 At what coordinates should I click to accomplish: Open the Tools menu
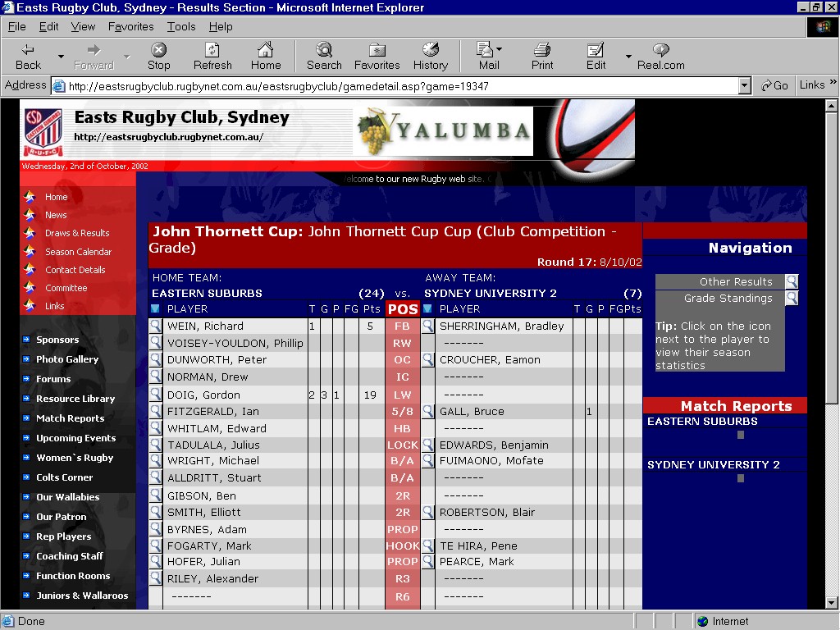pos(181,26)
